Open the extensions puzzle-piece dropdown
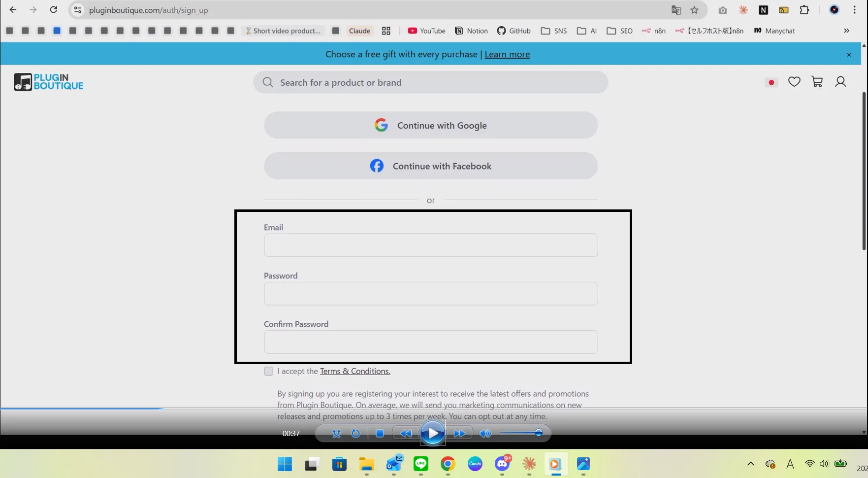868x478 pixels. (804, 10)
